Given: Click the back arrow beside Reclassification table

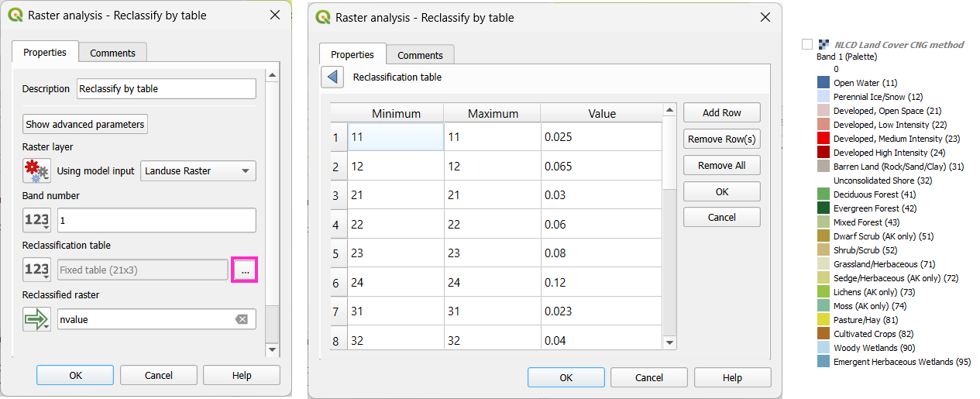Looking at the screenshot, I should [x=332, y=77].
